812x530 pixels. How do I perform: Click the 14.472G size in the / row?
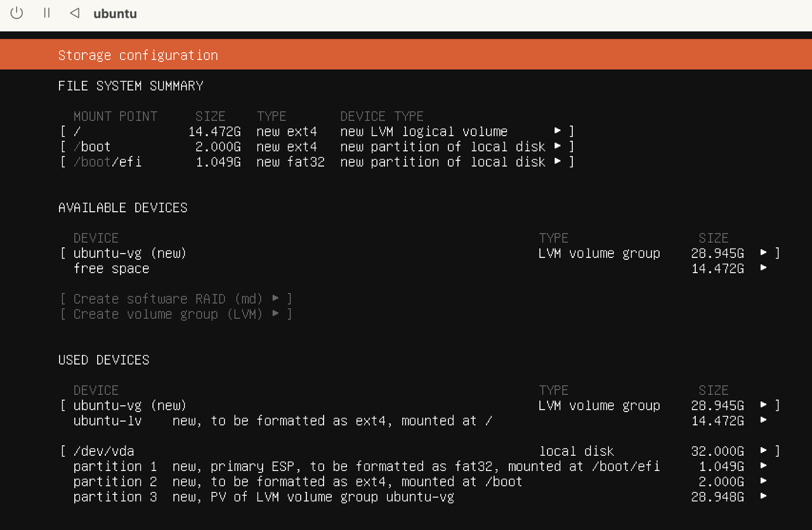214,131
